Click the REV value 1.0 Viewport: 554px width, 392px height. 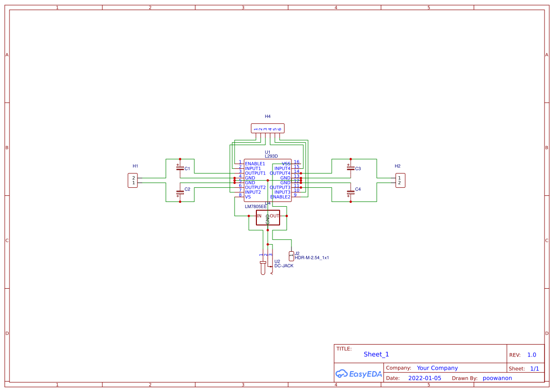point(531,354)
